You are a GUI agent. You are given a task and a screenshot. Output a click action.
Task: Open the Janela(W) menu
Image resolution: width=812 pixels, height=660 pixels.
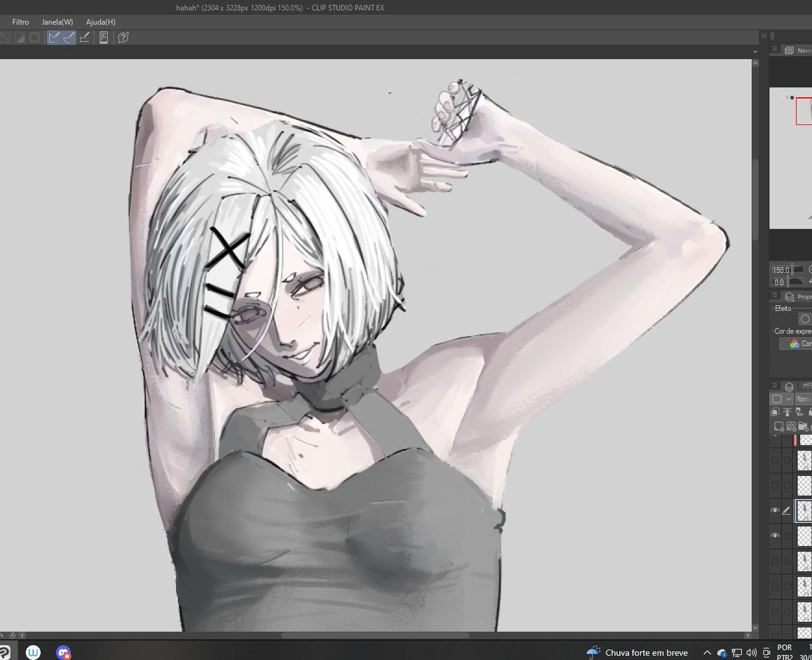pos(57,22)
